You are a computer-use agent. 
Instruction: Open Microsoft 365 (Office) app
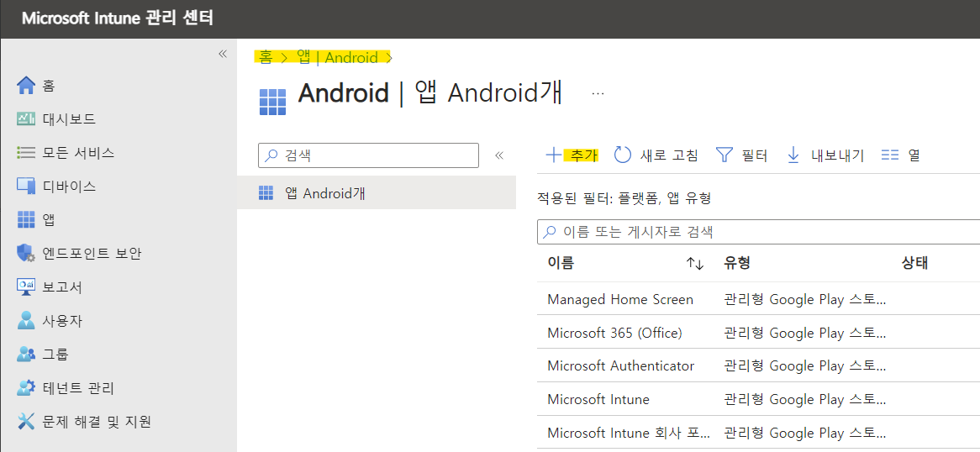(614, 334)
